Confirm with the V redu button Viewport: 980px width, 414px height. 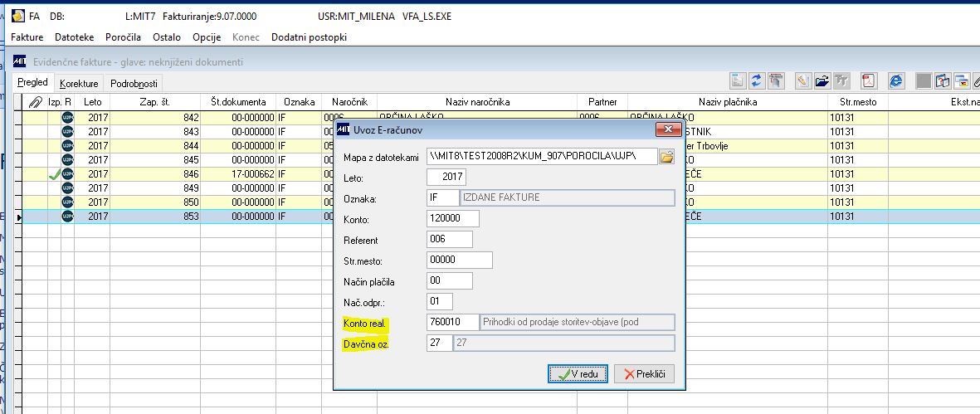tap(578, 374)
